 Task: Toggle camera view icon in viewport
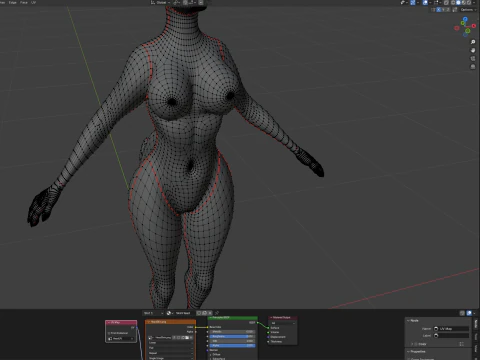click(x=473, y=59)
